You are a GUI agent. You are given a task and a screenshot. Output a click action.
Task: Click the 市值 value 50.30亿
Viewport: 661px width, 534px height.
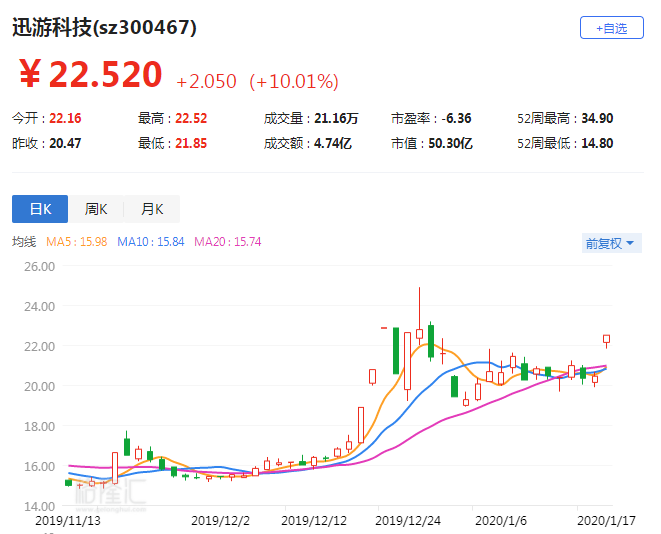[x=450, y=144]
